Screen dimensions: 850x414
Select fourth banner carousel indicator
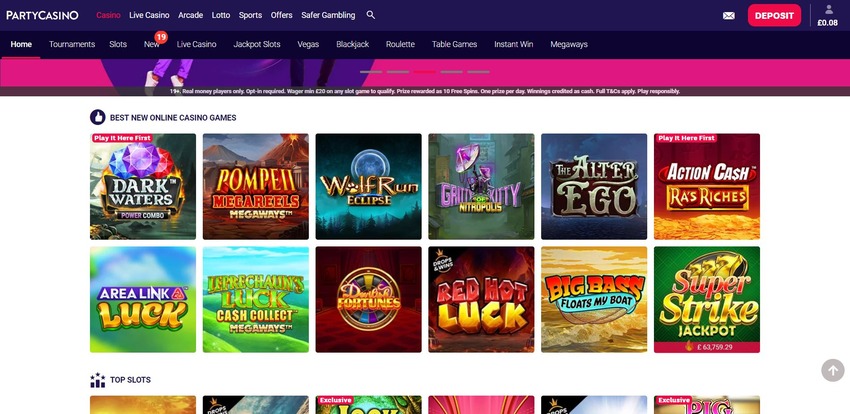452,72
